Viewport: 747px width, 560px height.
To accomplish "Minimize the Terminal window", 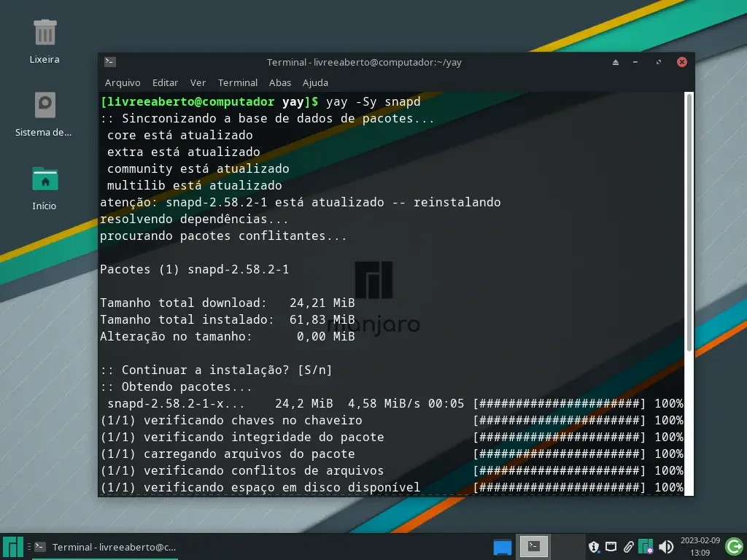I will click(635, 62).
